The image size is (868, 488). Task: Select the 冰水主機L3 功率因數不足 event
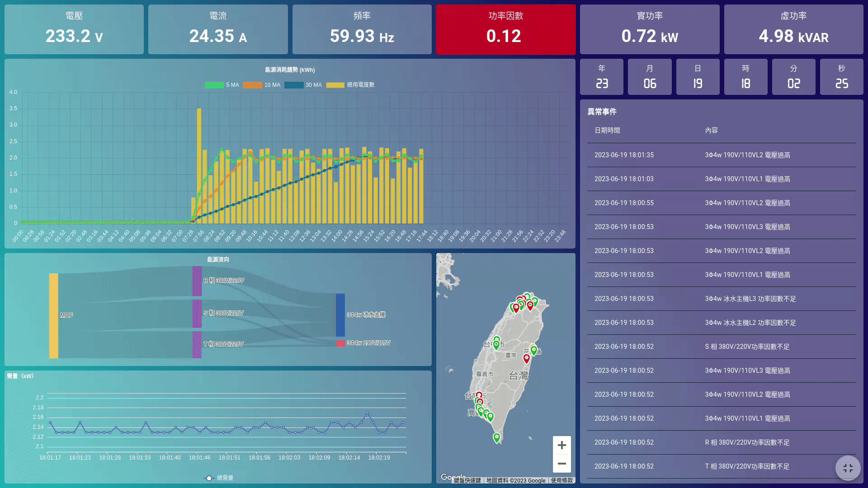point(722,299)
